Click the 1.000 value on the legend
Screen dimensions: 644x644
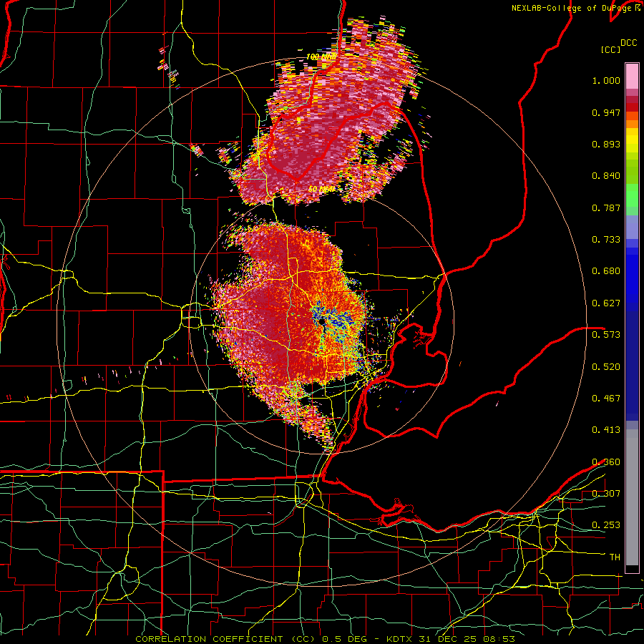coord(606,80)
